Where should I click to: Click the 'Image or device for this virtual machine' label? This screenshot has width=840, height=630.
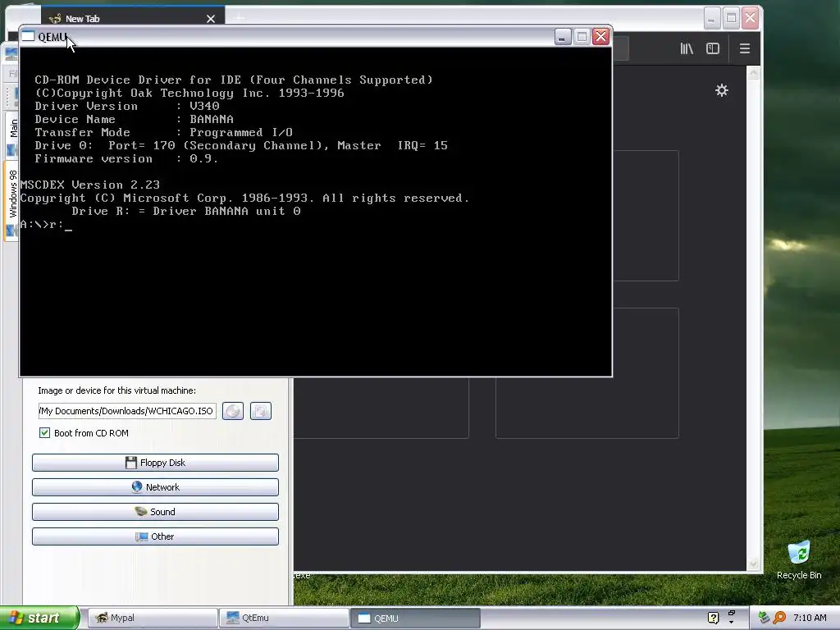click(116, 390)
